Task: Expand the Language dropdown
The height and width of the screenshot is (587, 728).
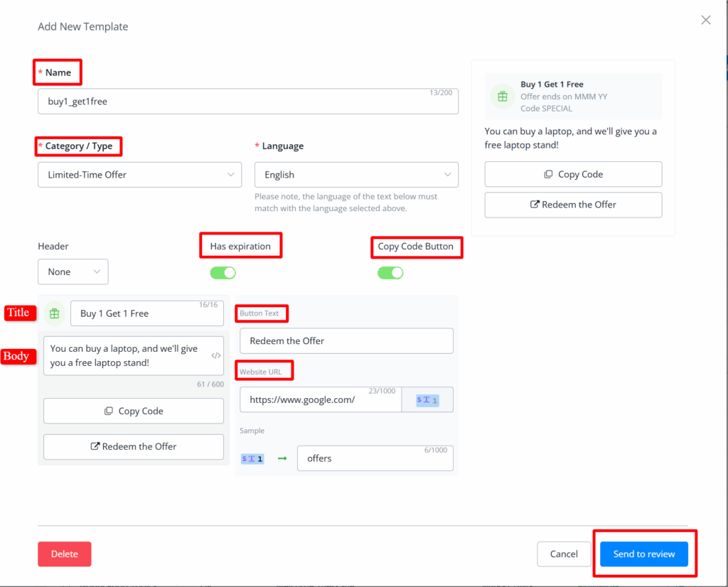Action: pyautogui.click(x=356, y=175)
